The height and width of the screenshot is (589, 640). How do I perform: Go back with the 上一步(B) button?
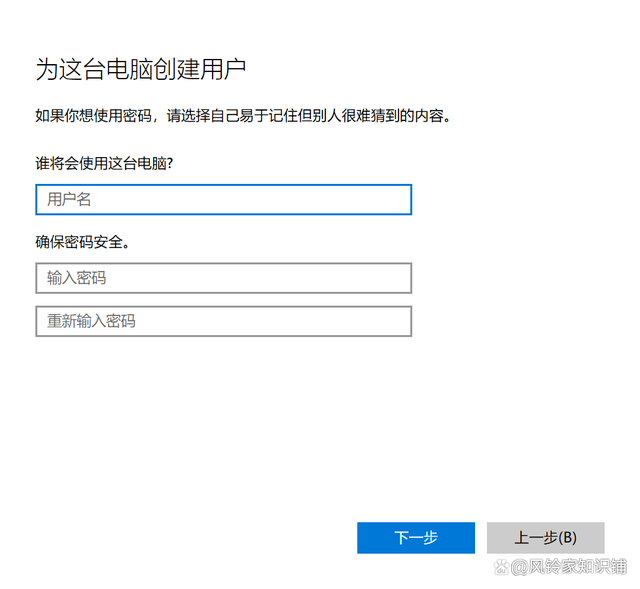[x=546, y=538]
